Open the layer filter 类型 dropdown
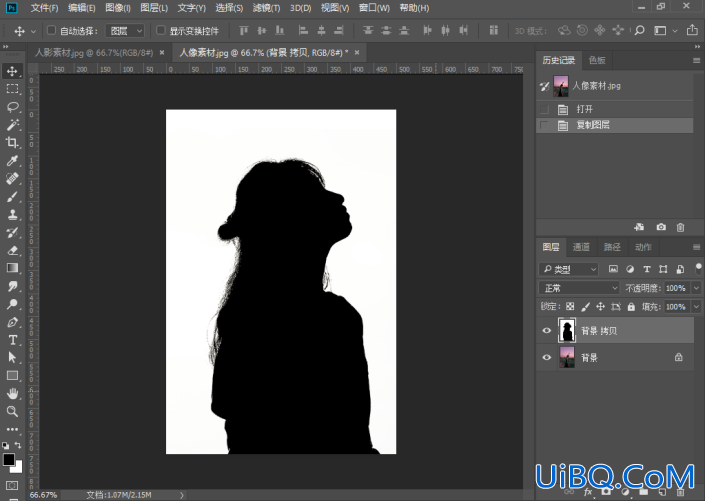The image size is (705, 501). (569, 269)
